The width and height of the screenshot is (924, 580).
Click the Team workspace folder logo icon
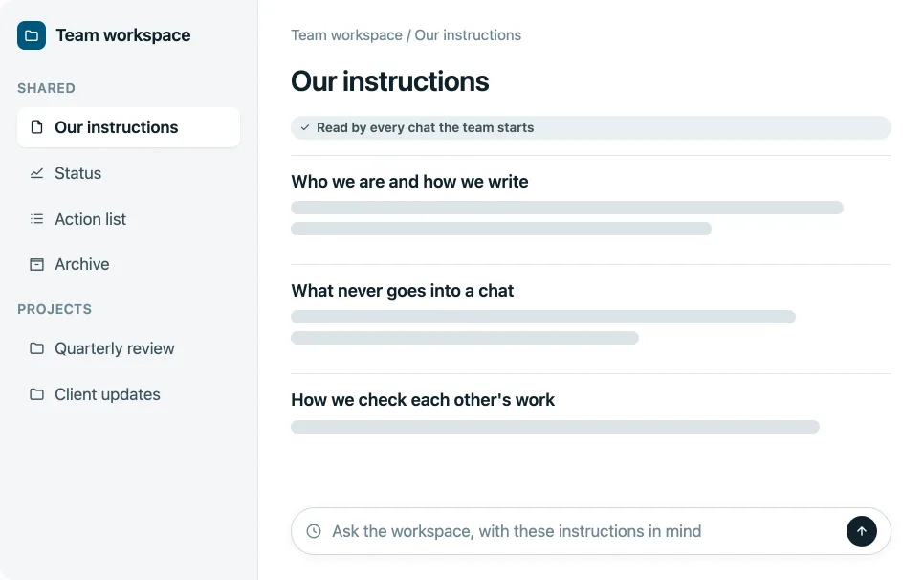pos(32,35)
